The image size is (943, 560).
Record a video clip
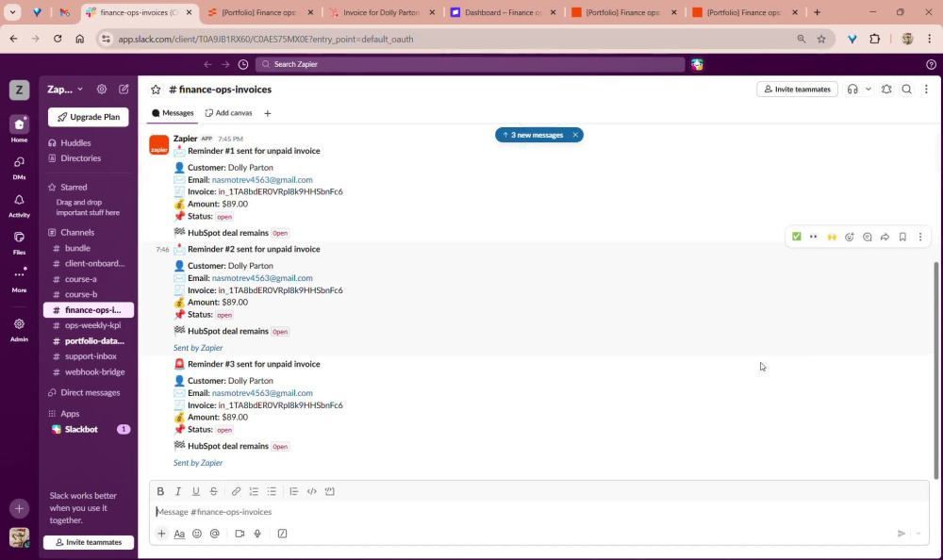(240, 534)
